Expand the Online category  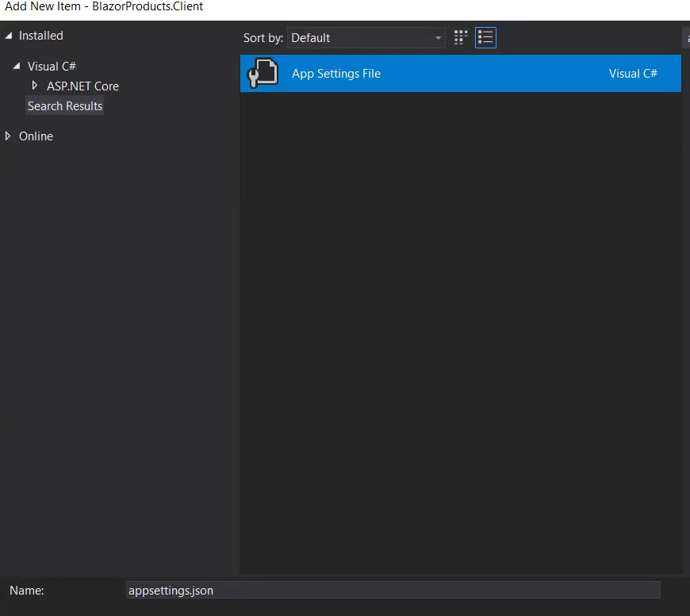pos(8,136)
